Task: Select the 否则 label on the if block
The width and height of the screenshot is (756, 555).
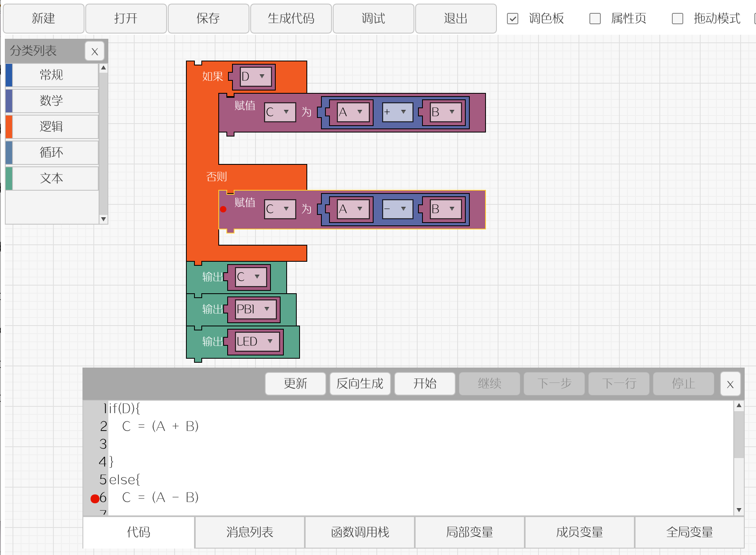Action: tap(216, 177)
